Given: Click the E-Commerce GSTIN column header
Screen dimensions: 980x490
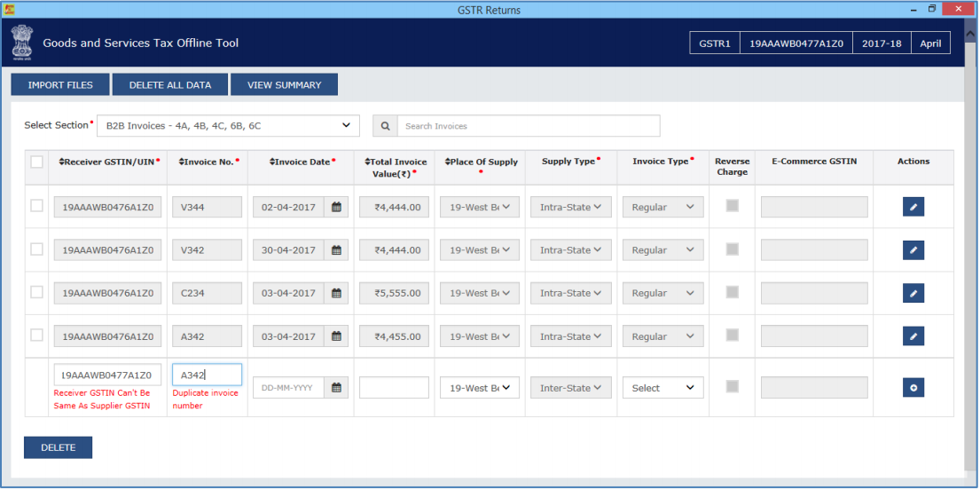Looking at the screenshot, I should 814,162.
